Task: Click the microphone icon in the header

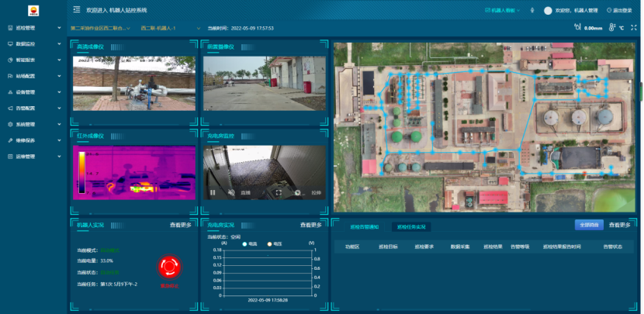Action: (532, 11)
